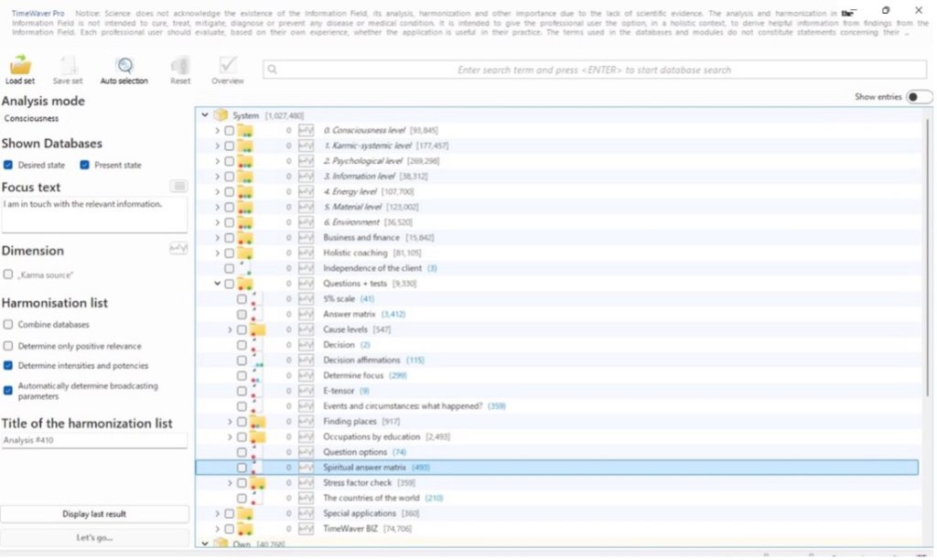Uncheck the Desired state checkbox
Screen dimensions: 937x560
[8, 166]
